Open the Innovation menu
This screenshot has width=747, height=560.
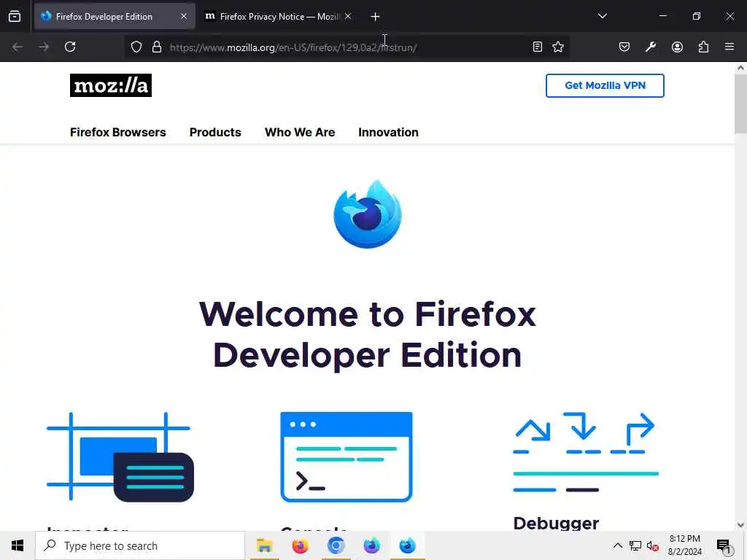tap(388, 133)
